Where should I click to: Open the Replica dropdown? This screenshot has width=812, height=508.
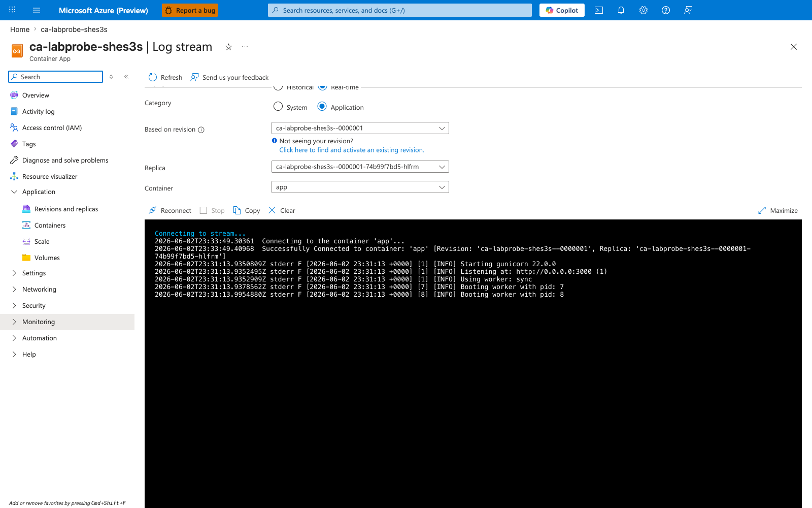(x=360, y=167)
